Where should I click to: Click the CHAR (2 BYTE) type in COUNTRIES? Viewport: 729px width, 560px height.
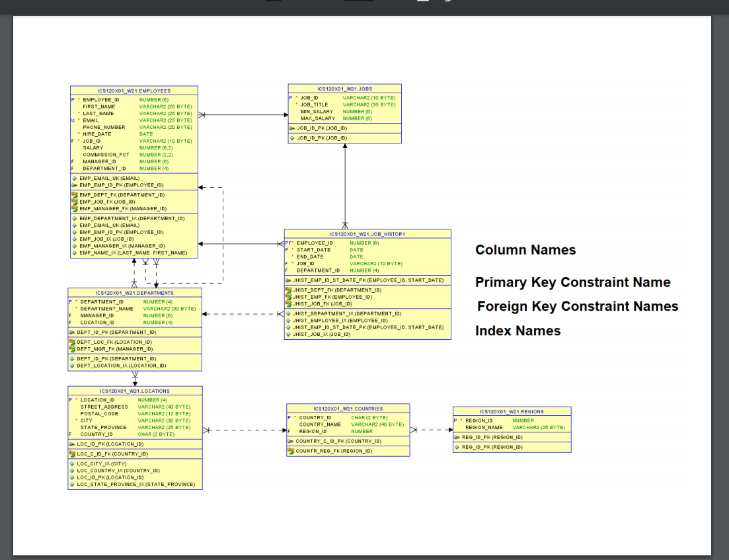coord(369,418)
